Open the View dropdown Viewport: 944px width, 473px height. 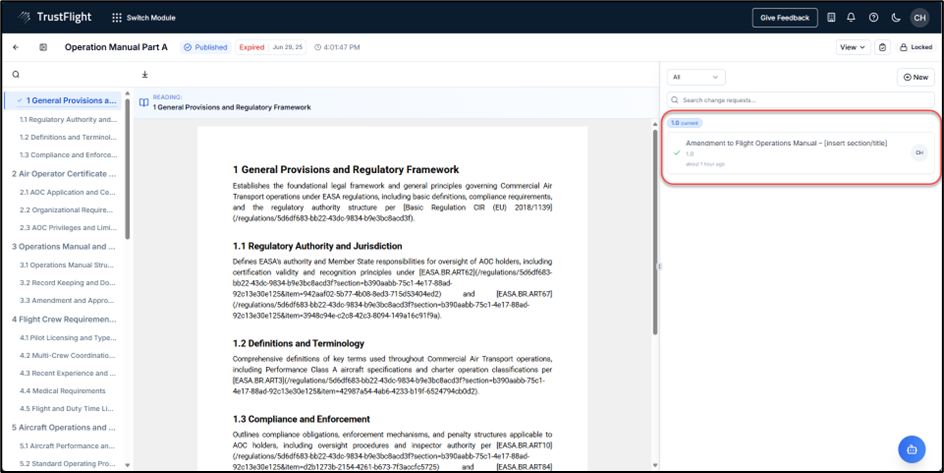(852, 47)
